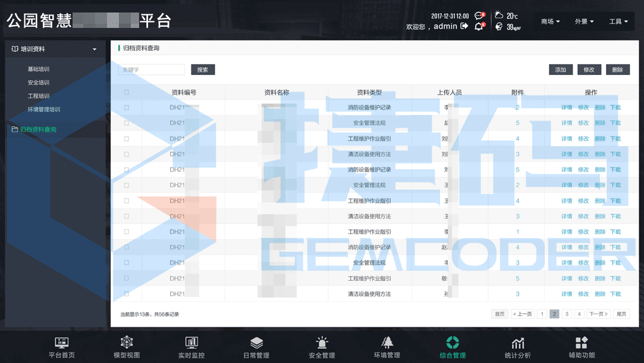Viewport: 644px width, 363px height.
Task: Open the message notifications icon with badge
Action: click(x=479, y=15)
